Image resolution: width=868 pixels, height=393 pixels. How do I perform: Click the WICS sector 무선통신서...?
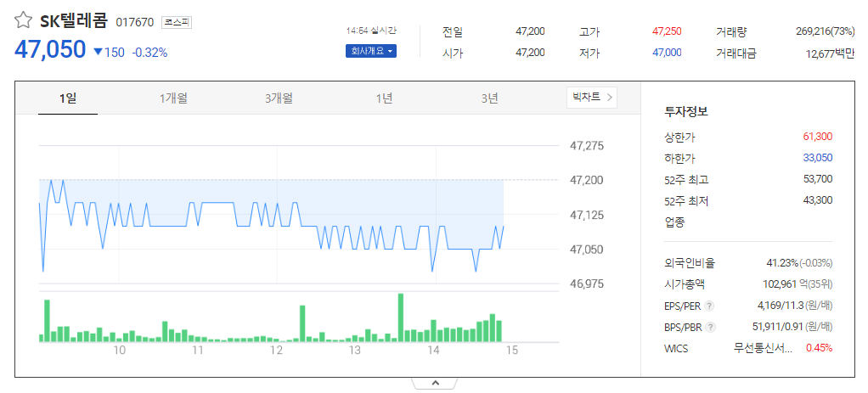[x=763, y=348]
